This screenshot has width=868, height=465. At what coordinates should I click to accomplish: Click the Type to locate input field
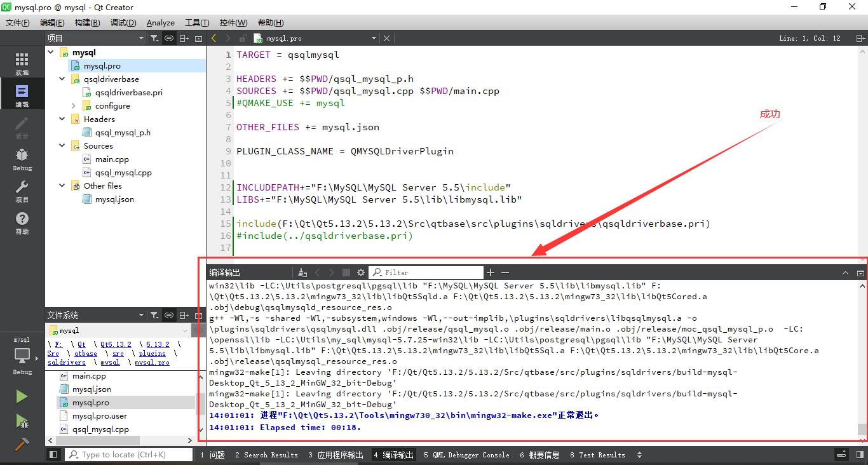[x=127, y=454]
